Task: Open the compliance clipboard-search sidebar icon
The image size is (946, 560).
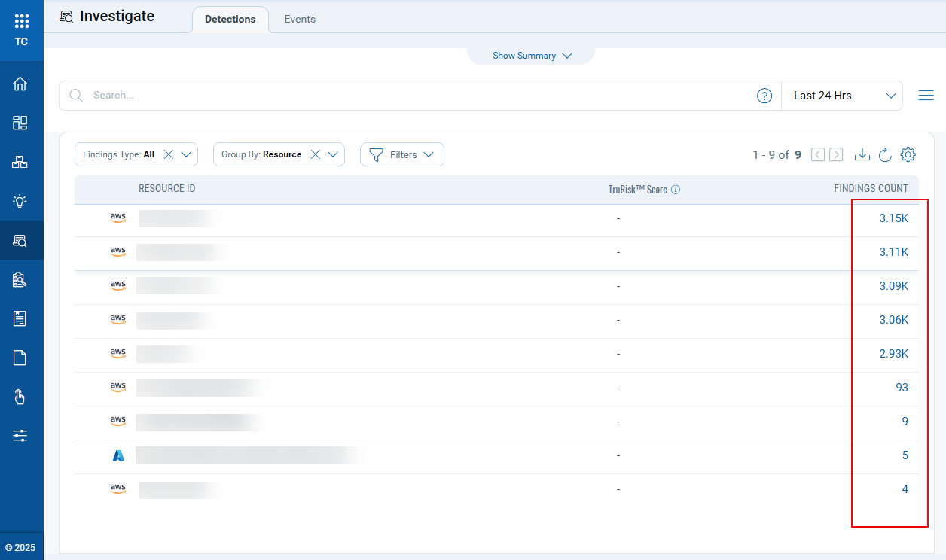Action: click(x=21, y=279)
